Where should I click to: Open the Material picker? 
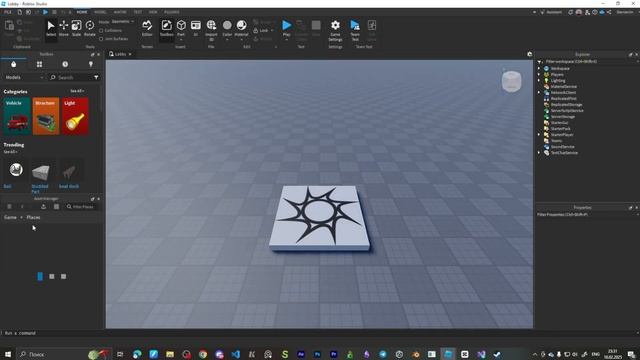click(241, 29)
